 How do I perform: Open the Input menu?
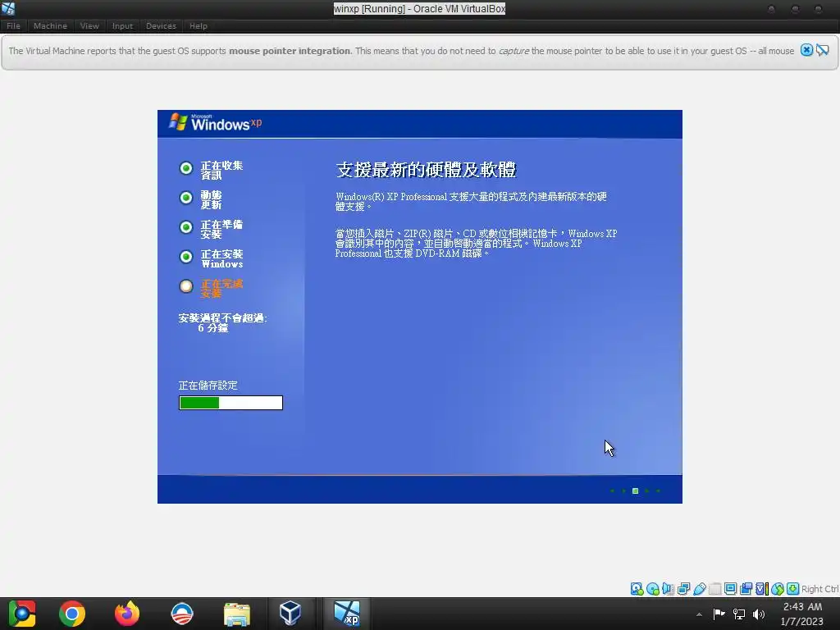(122, 25)
